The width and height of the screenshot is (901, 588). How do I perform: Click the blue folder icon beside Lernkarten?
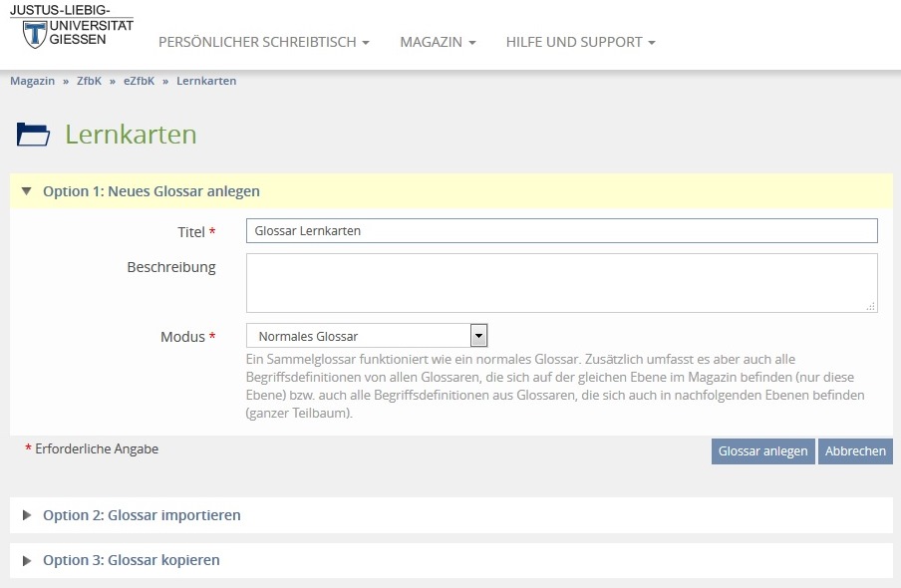click(33, 135)
